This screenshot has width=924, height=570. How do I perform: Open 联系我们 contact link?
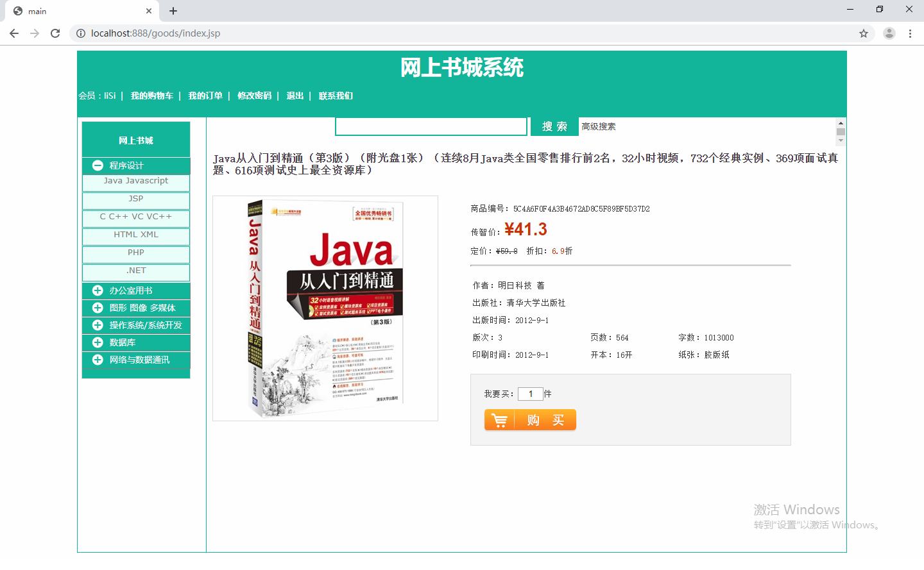coord(336,96)
